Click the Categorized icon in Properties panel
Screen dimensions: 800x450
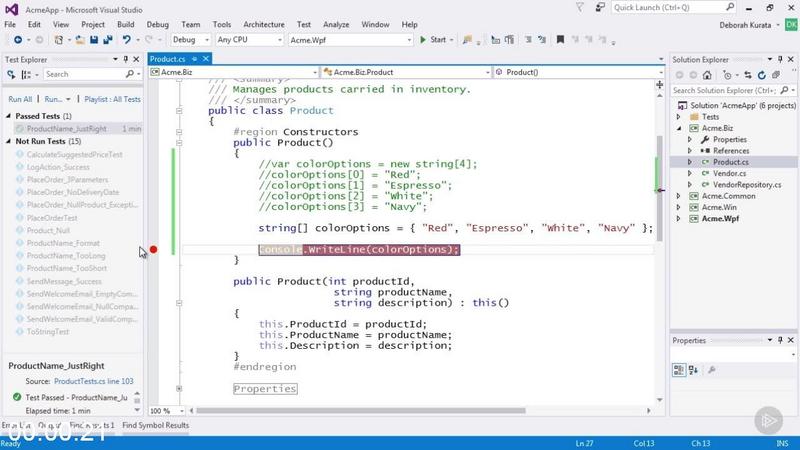click(x=679, y=370)
